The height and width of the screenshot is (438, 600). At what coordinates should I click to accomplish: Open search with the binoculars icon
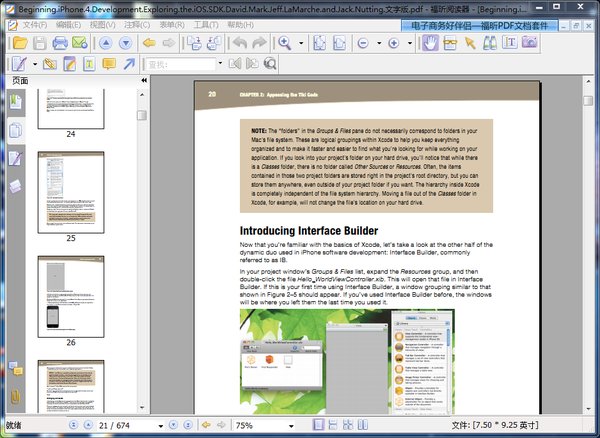(490, 43)
